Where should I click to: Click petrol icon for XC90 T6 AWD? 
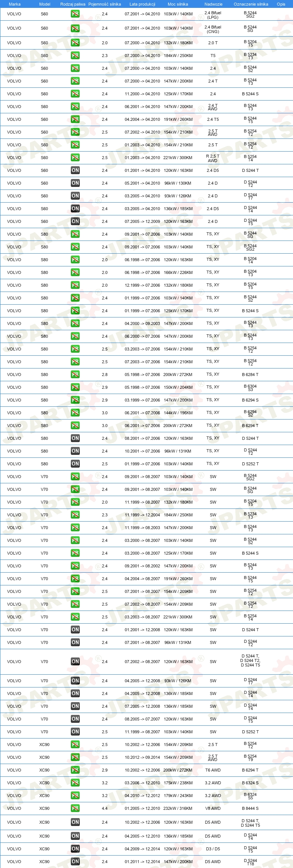(x=75, y=770)
